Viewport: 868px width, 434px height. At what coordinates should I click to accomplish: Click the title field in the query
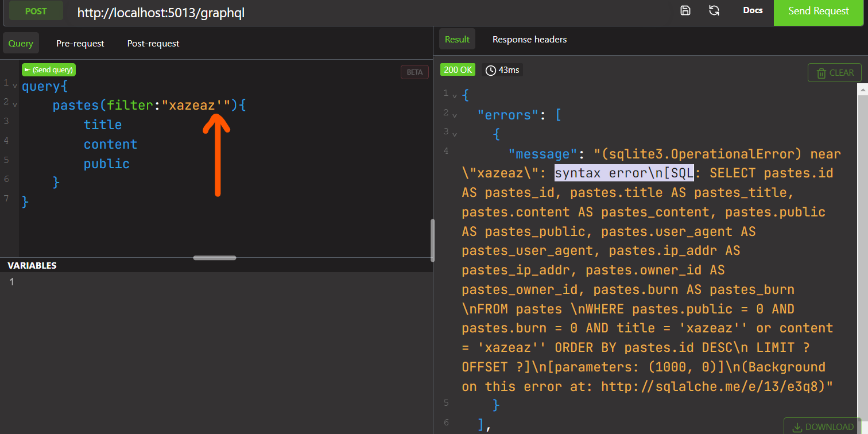[x=103, y=125]
